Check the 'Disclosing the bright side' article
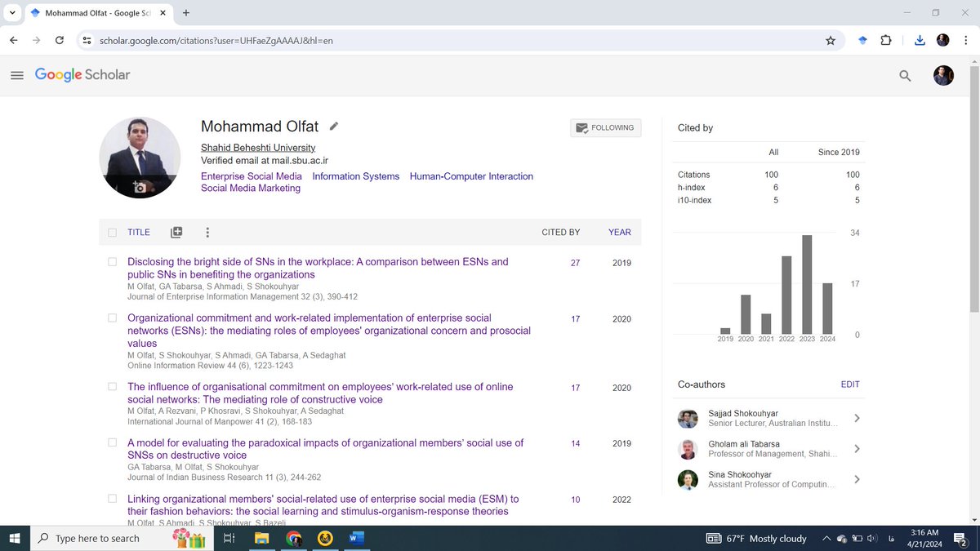 pos(112,262)
